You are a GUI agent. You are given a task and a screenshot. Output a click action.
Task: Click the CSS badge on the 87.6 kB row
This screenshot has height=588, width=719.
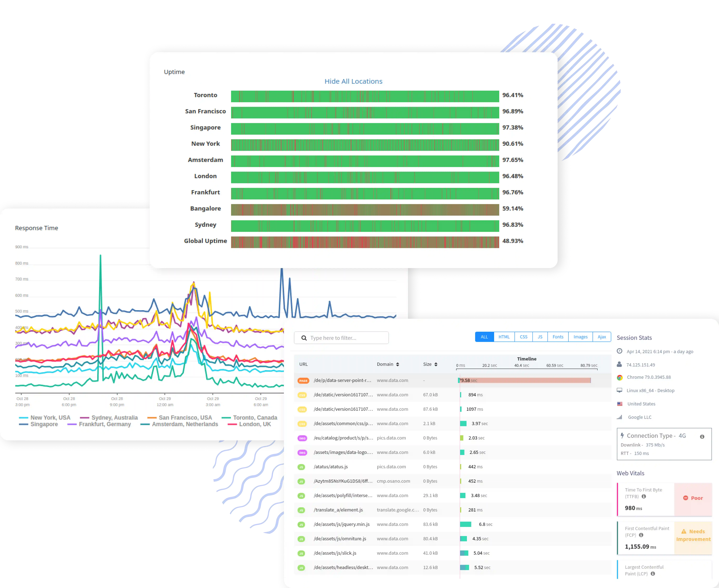[302, 410]
